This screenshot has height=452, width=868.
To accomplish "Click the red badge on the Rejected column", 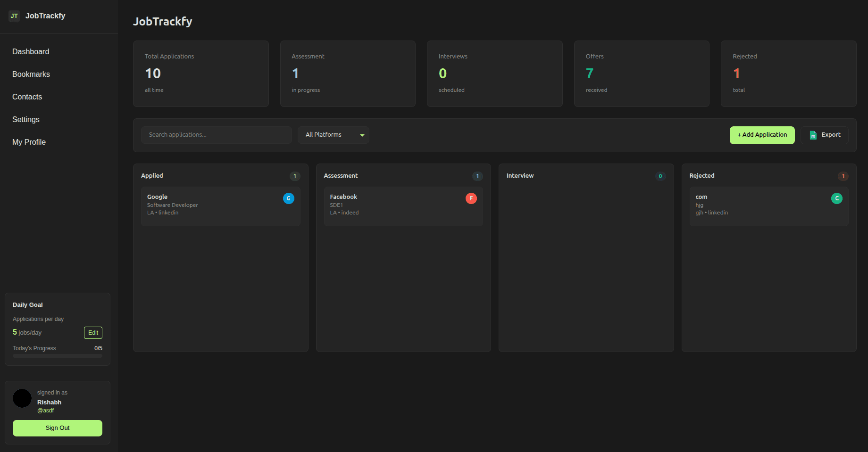I will click(x=843, y=176).
